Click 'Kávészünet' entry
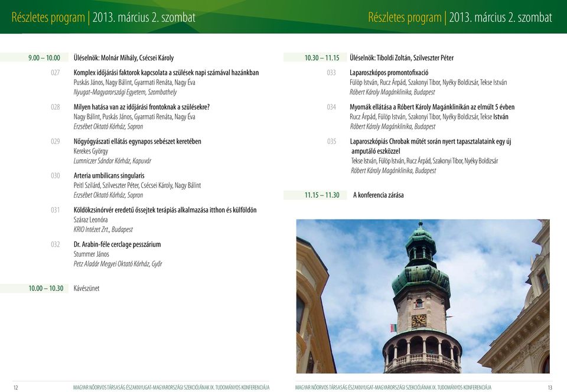Image resolution: width=567 pixels, height=392 pixels. (86, 288)
